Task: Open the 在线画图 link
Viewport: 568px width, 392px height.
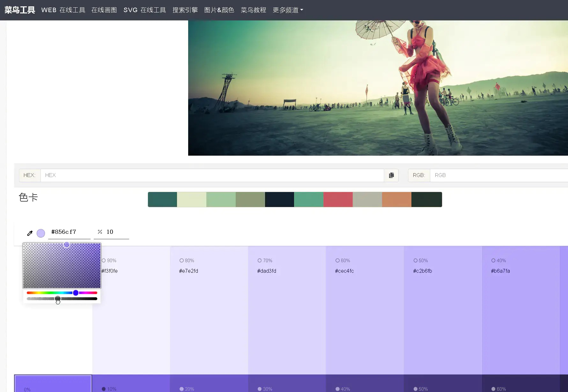Action: [x=104, y=10]
